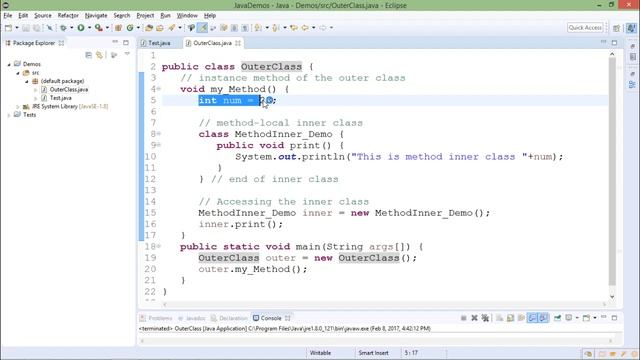The image size is (640, 360).
Task: Click the Quick Access field
Action: point(585,27)
